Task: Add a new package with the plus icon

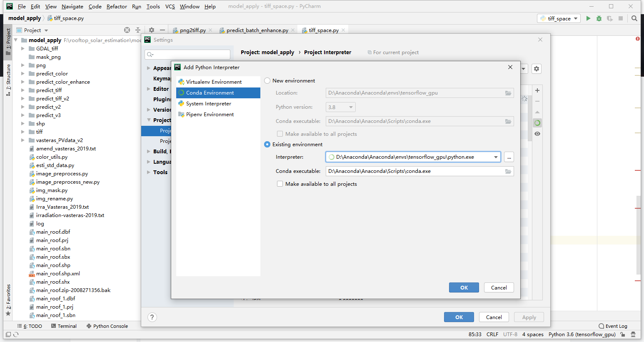Action: click(537, 90)
